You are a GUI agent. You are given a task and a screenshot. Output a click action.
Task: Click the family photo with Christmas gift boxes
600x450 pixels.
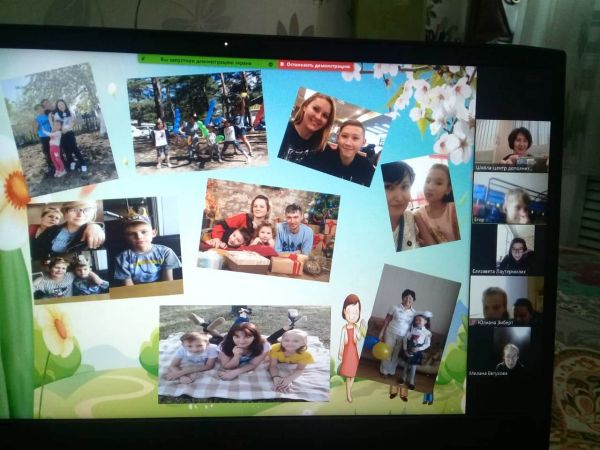pos(269,228)
